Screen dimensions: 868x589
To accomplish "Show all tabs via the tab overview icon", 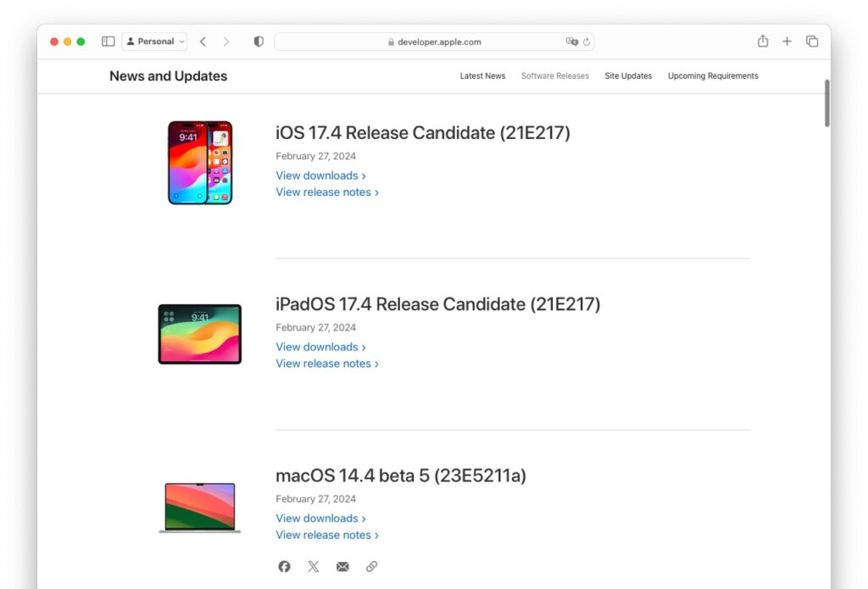I will (811, 41).
